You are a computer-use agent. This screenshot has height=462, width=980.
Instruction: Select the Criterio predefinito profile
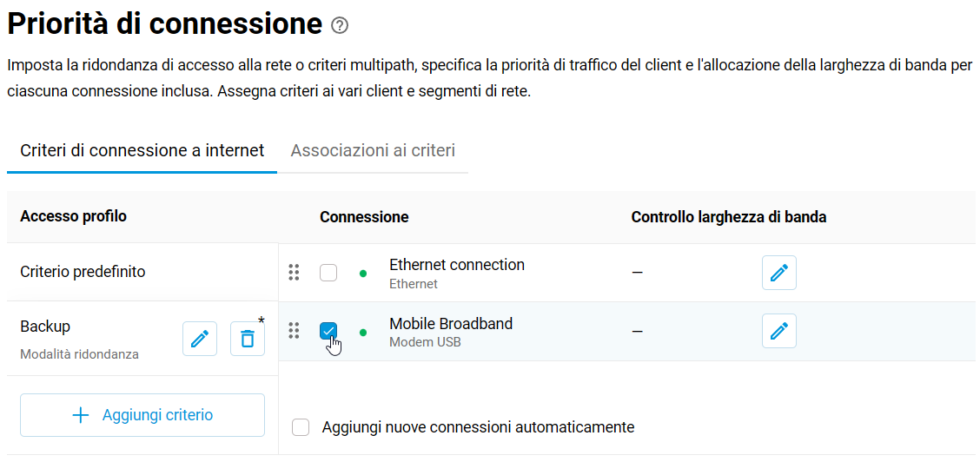point(142,272)
